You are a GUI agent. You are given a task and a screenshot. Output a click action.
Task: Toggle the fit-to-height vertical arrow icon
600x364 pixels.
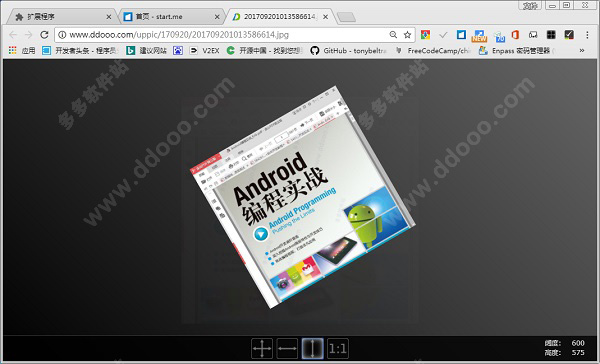(312, 349)
